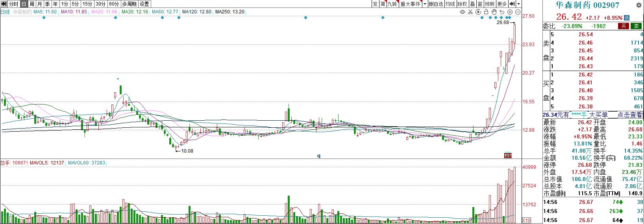Open the dropdown arrow after 更多

coord(519,4)
